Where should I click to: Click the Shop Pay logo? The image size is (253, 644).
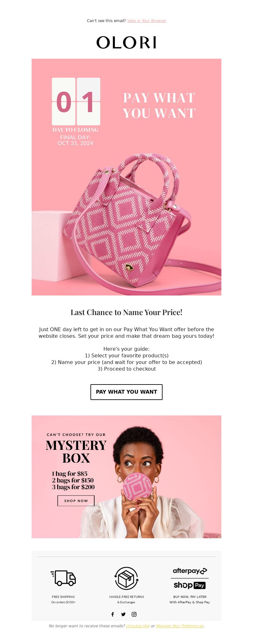[x=190, y=585]
